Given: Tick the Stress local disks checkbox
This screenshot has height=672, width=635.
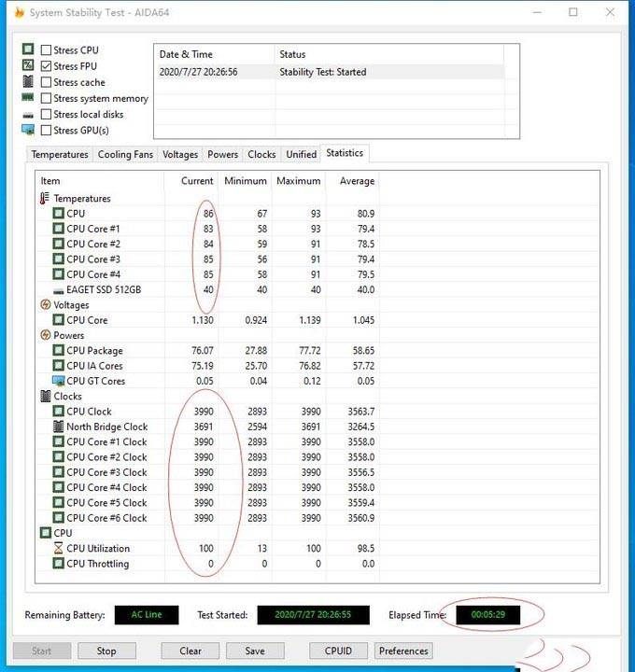Looking at the screenshot, I should point(46,115).
